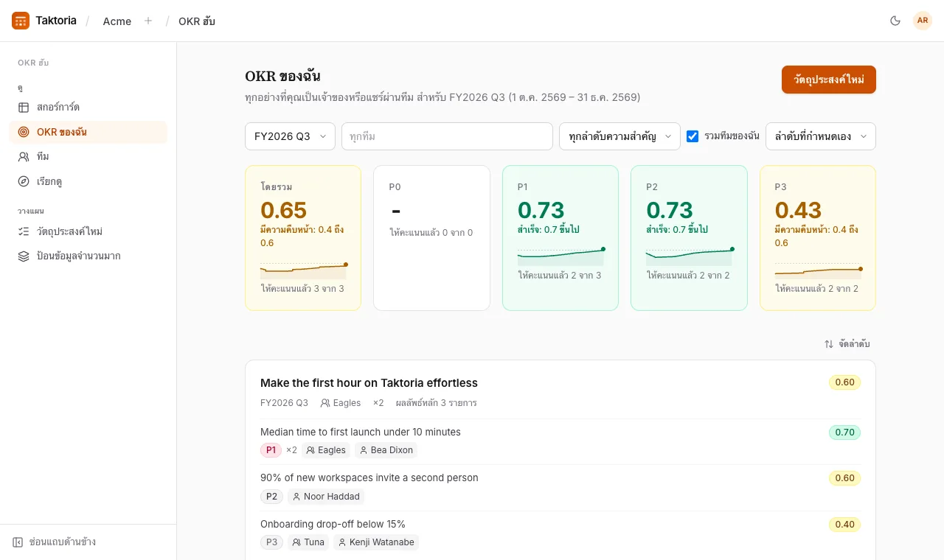Select the P1 0.73 score card
The width and height of the screenshot is (944, 560).
(x=560, y=238)
